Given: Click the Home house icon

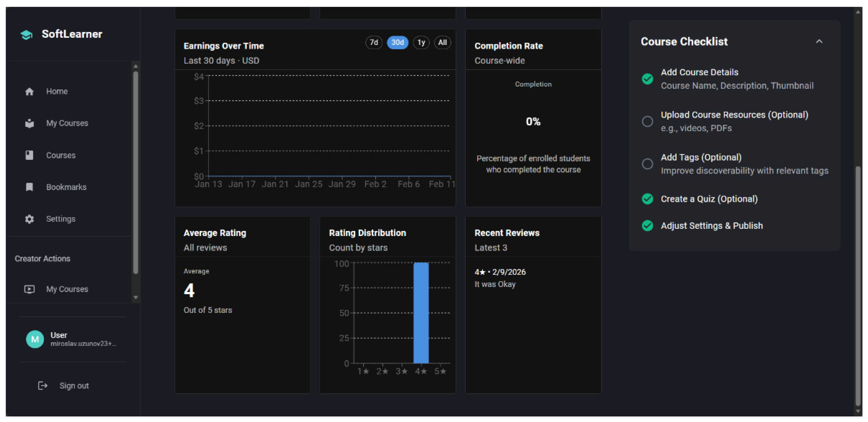Looking at the screenshot, I should (x=29, y=91).
